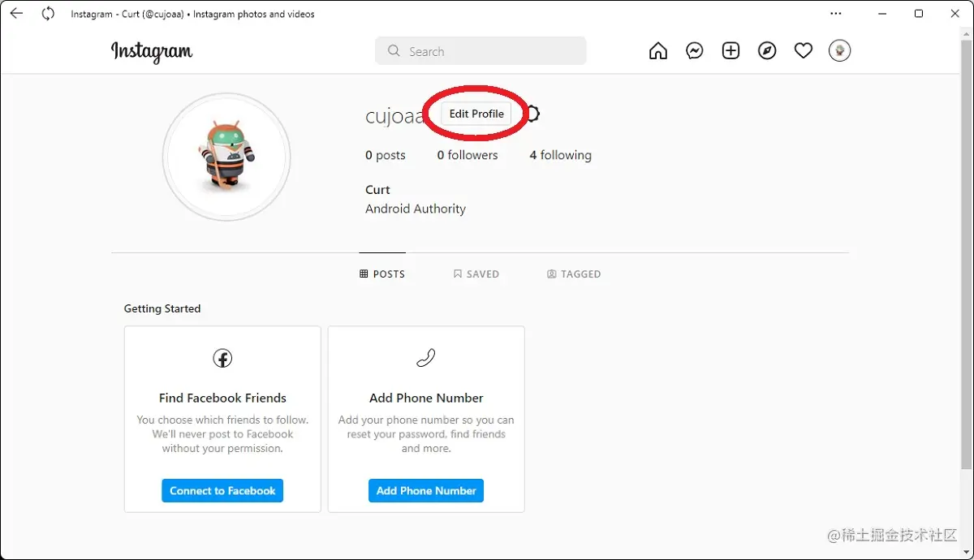The height and width of the screenshot is (560, 974).
Task: Create a new post with plus icon
Action: (730, 51)
